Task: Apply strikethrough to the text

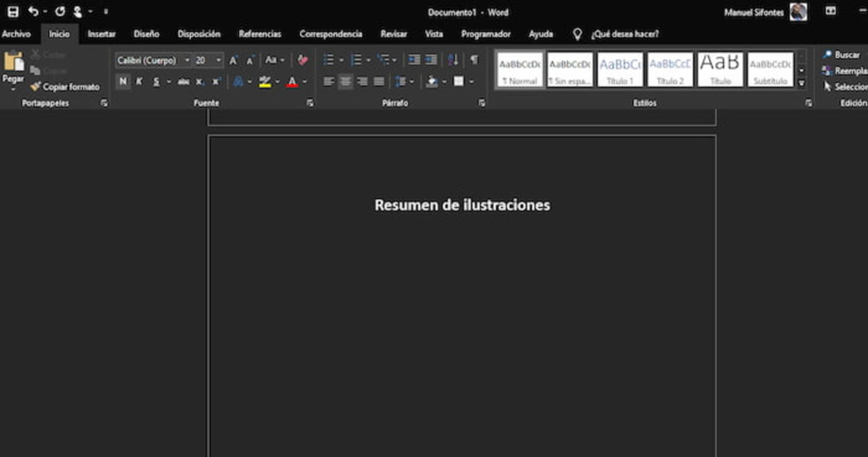Action: 184,81
